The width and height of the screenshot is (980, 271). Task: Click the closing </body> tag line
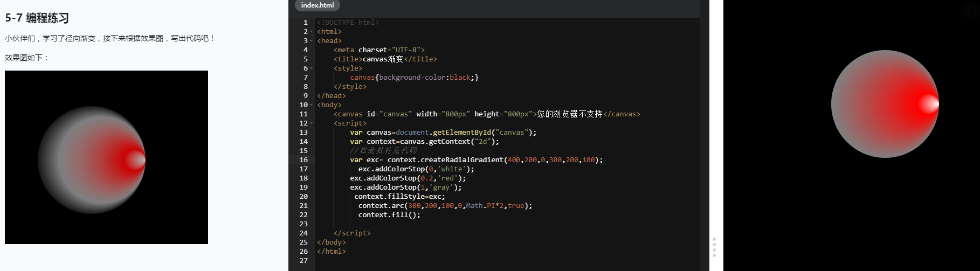point(332,242)
